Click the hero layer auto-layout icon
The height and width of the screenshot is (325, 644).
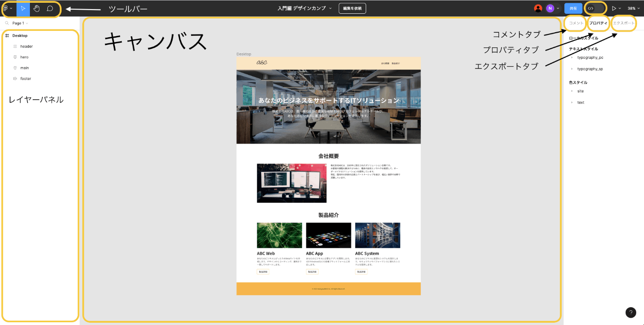(x=15, y=57)
